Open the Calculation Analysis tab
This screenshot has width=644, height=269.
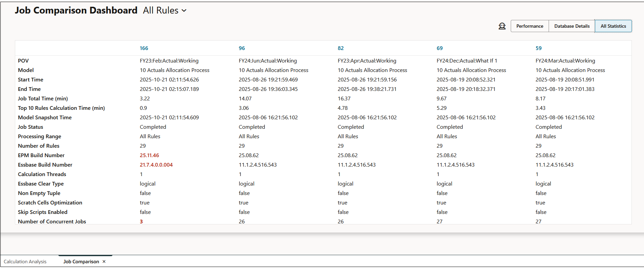click(x=25, y=262)
